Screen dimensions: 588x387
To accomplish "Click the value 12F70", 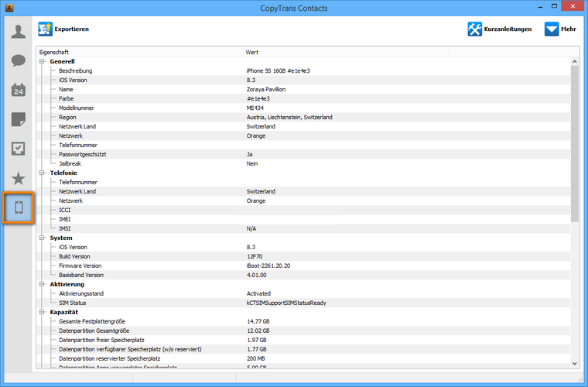I will 255,256.
